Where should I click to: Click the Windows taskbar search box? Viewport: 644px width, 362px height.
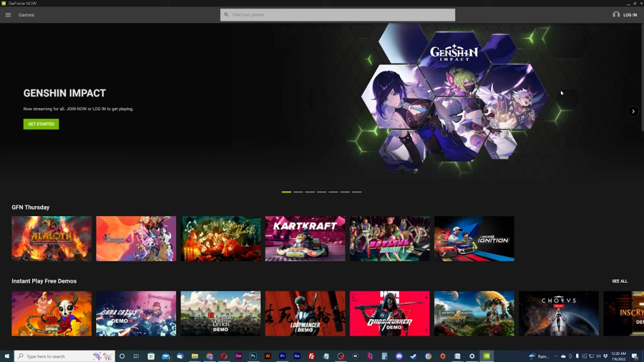(x=65, y=356)
